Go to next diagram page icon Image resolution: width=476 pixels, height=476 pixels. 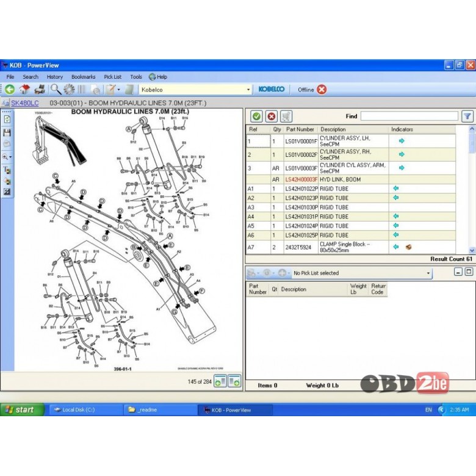(x=235, y=381)
